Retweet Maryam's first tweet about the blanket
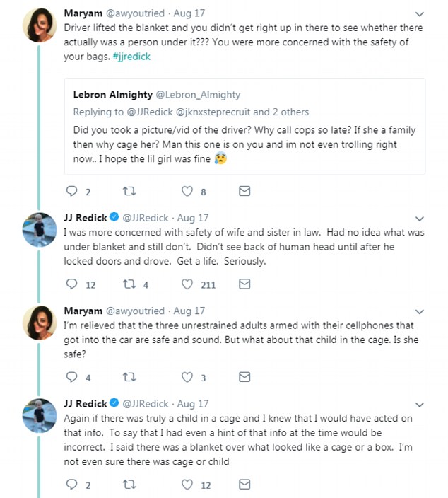The image size is (448, 498). point(129,191)
